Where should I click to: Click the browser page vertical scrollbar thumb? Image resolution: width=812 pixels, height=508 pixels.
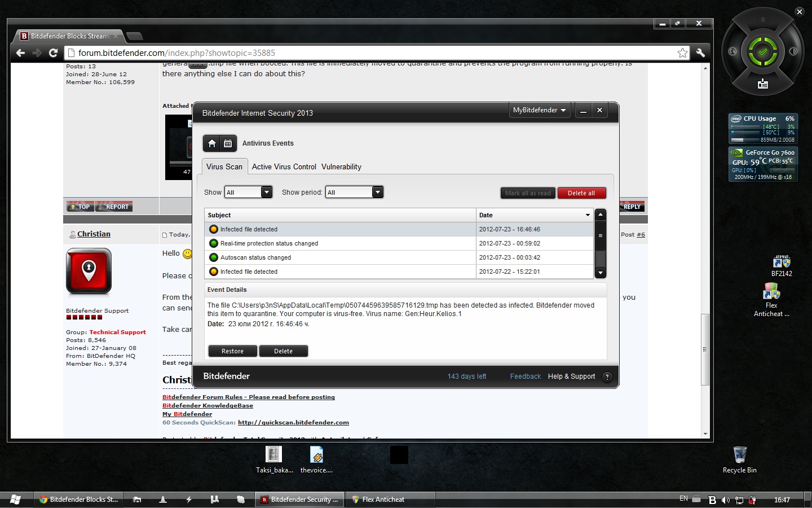pyautogui.click(x=705, y=349)
